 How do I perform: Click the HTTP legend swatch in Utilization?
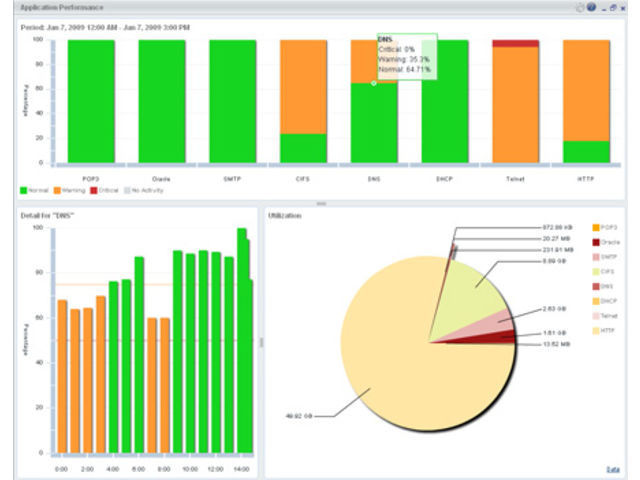point(594,328)
